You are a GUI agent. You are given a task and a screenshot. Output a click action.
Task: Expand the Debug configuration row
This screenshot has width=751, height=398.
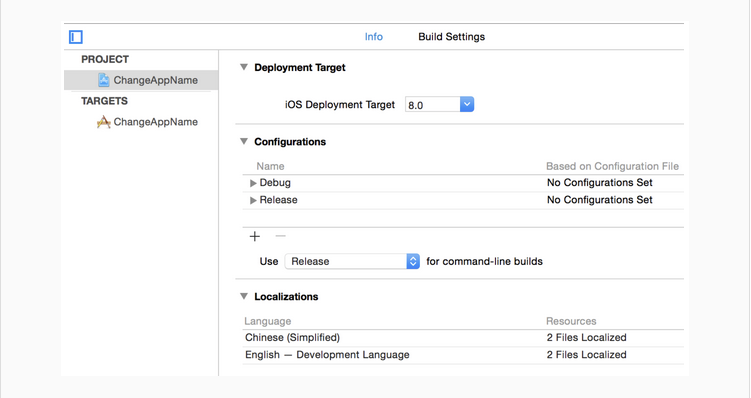[x=253, y=183]
